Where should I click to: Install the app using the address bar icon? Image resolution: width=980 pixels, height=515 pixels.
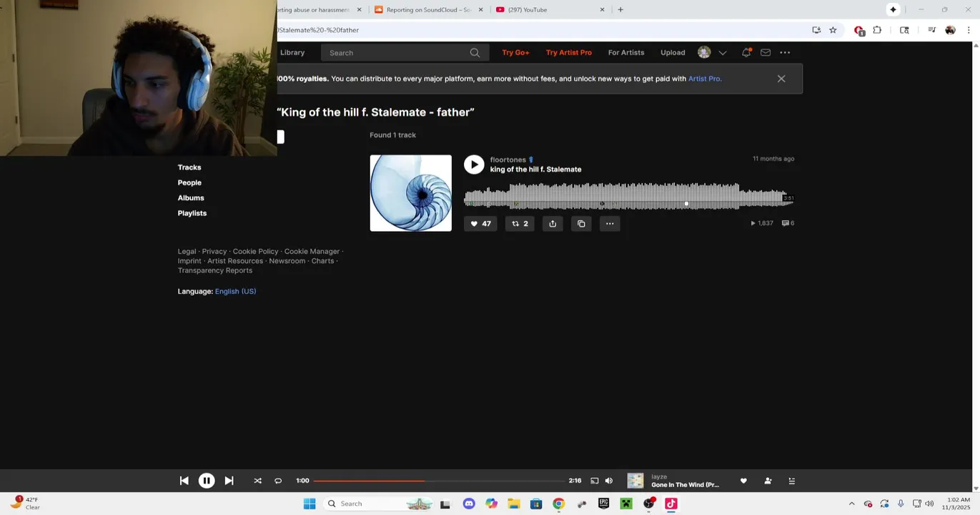point(816,30)
